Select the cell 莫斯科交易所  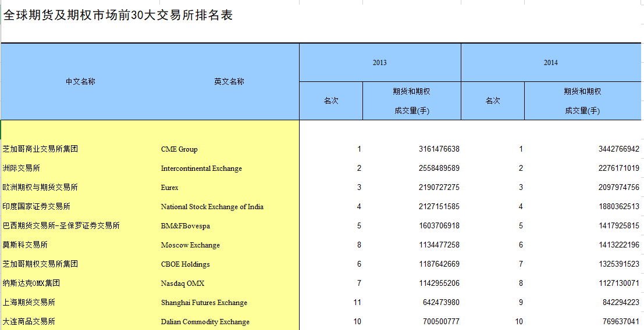pyautogui.click(x=25, y=245)
